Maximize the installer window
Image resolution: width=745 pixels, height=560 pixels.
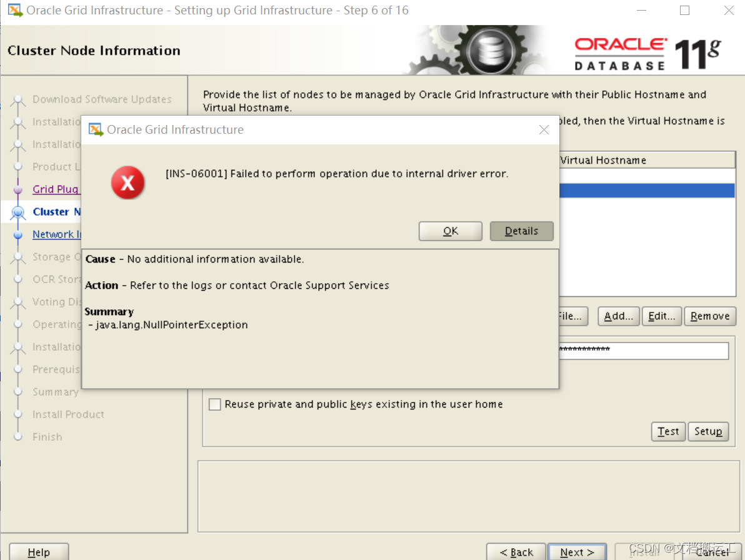coord(684,10)
